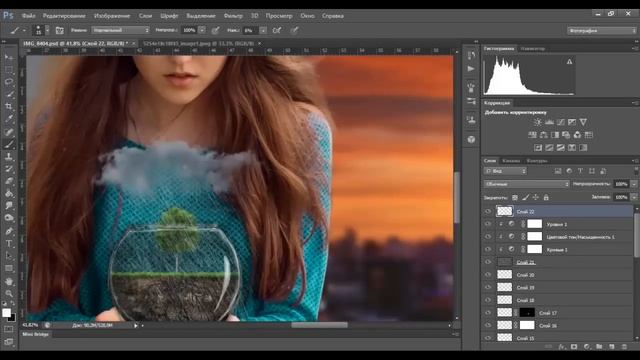Select the Eyedropper tool
This screenshot has height=360, width=640.
pyautogui.click(x=9, y=119)
